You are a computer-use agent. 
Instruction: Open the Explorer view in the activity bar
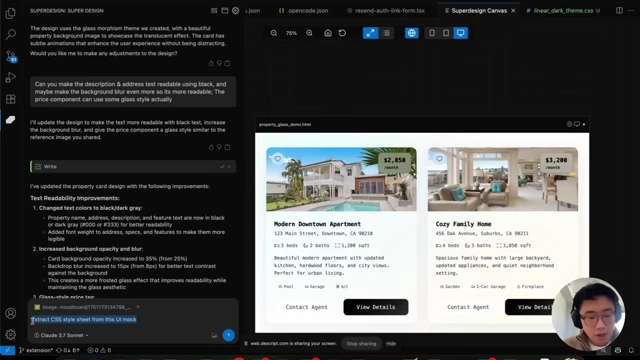coord(11,13)
